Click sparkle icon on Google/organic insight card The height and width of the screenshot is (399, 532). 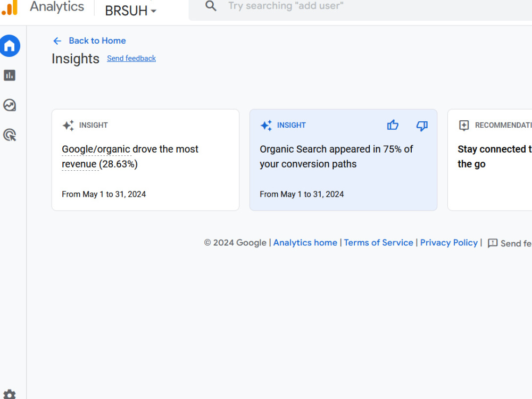click(x=68, y=125)
